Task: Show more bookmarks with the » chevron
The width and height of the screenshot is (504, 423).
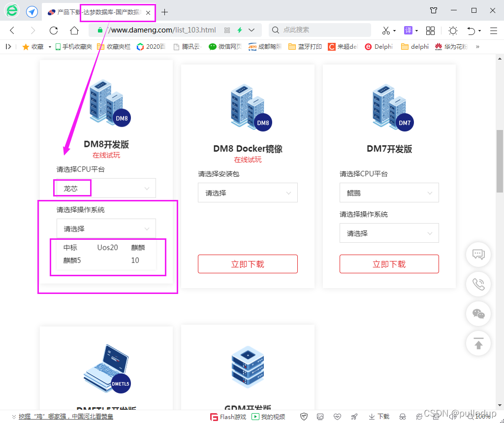Action: click(477, 47)
